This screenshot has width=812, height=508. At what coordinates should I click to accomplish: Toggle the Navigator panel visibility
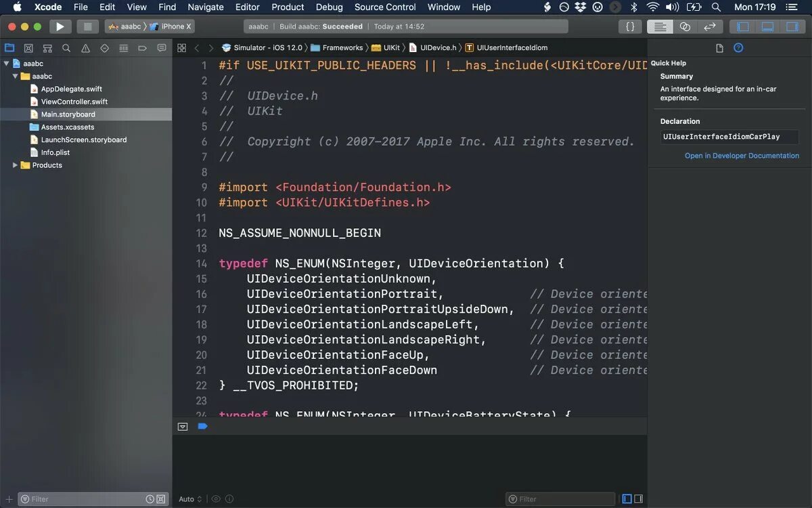pyautogui.click(x=743, y=26)
